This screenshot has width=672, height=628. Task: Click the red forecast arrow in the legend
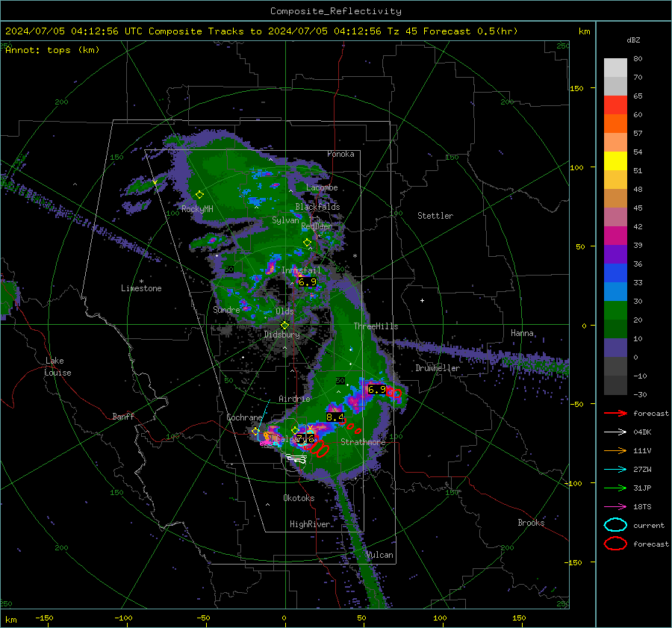pos(615,413)
